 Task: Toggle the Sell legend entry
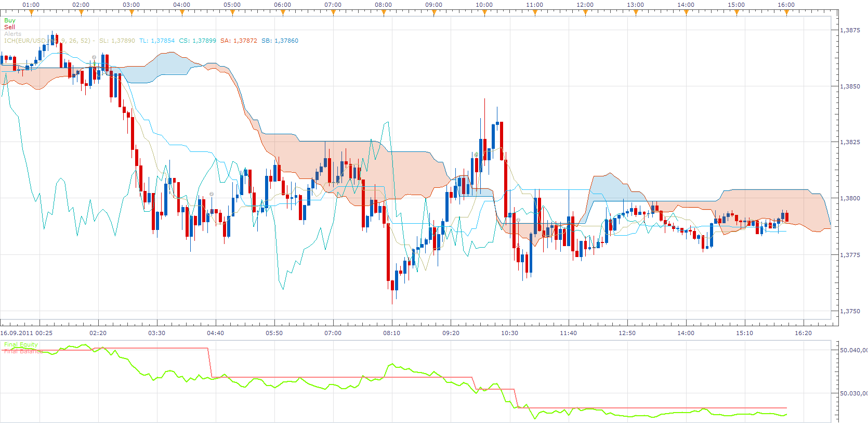[x=10, y=27]
